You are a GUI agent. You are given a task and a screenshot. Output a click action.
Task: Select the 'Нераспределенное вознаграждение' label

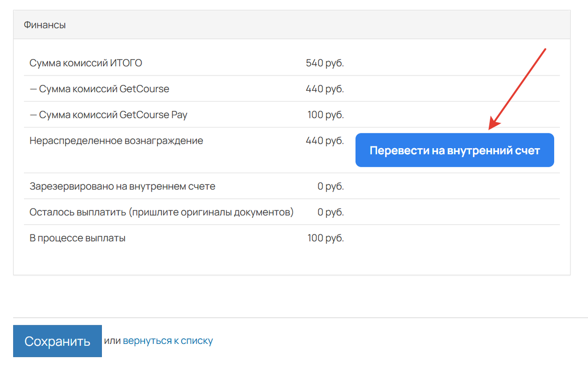pyautogui.click(x=116, y=141)
